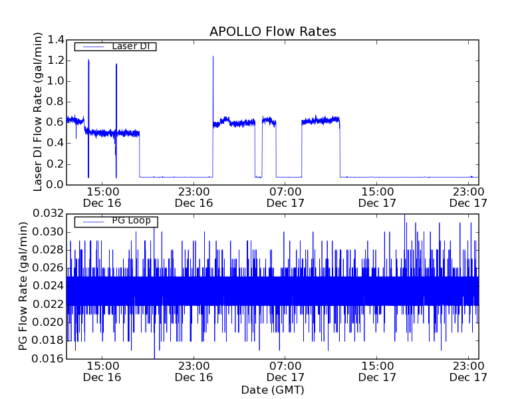The width and height of the screenshot is (532, 399).
Task: Click the 0.024 tick label on the PG chart
Action: [48, 286]
